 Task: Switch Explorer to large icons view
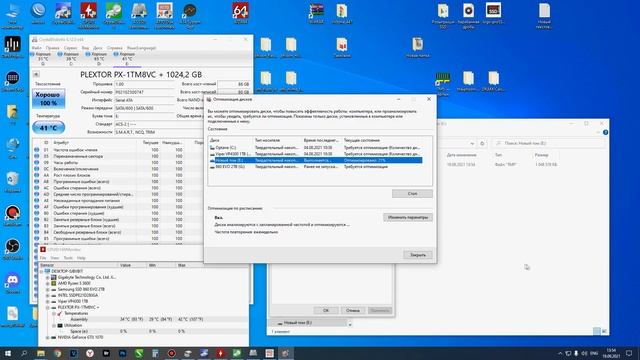coord(604,331)
